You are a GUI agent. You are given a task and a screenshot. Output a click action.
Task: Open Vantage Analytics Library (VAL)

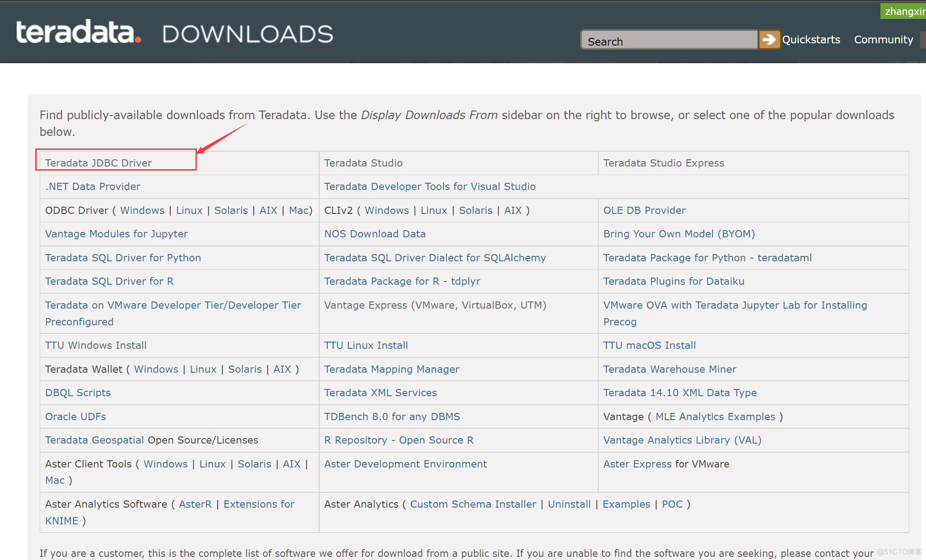point(682,440)
